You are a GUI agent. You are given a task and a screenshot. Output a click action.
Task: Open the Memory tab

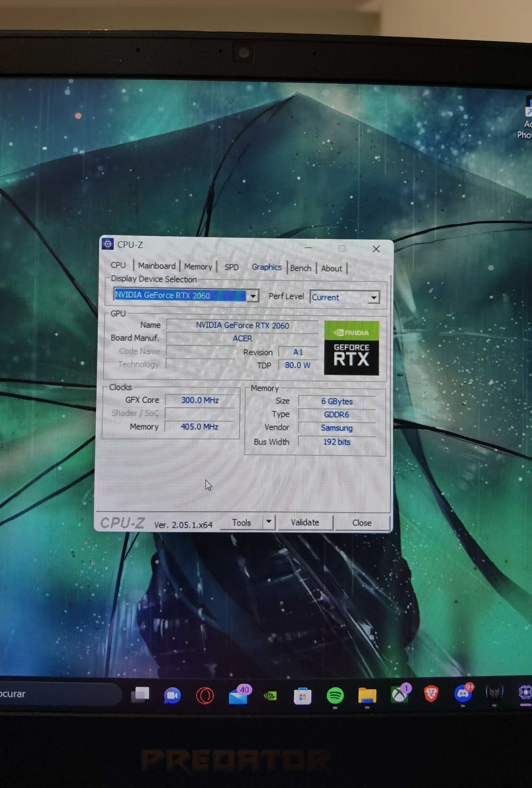pos(198,267)
